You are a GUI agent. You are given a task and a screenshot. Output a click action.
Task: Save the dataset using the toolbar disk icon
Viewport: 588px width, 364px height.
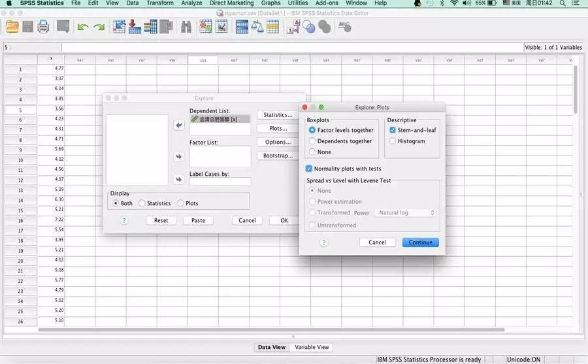click(27, 27)
